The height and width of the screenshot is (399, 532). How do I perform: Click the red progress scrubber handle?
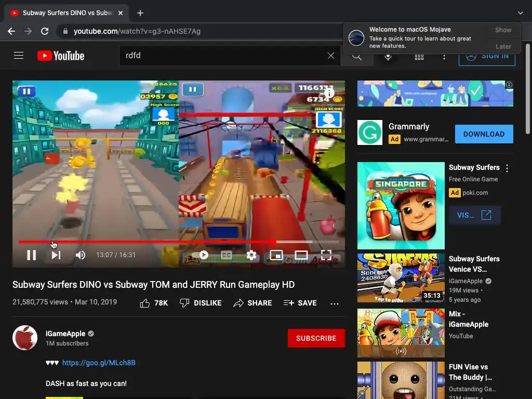click(273, 242)
